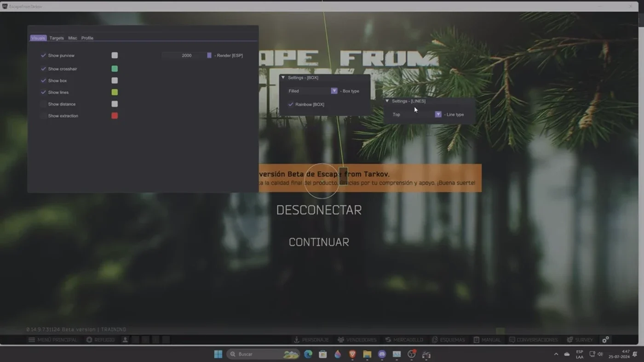
Task: Click REFUGIO in the bottom bar
Action: click(100, 340)
